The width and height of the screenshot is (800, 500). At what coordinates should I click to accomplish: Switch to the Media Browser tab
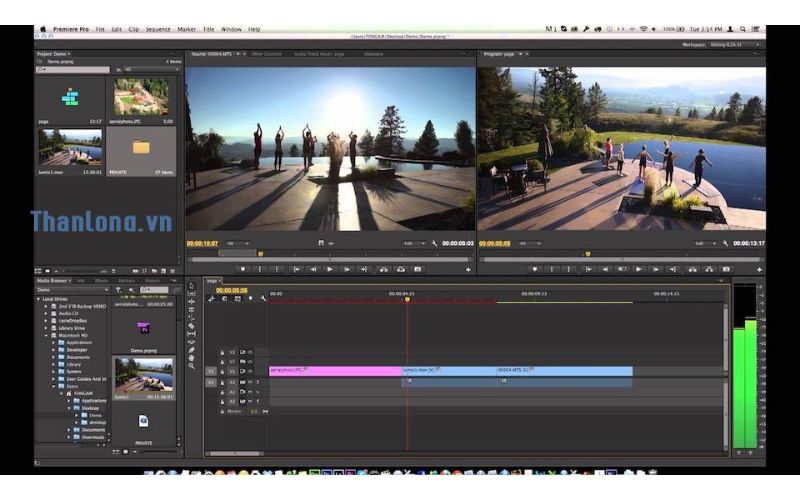52,281
